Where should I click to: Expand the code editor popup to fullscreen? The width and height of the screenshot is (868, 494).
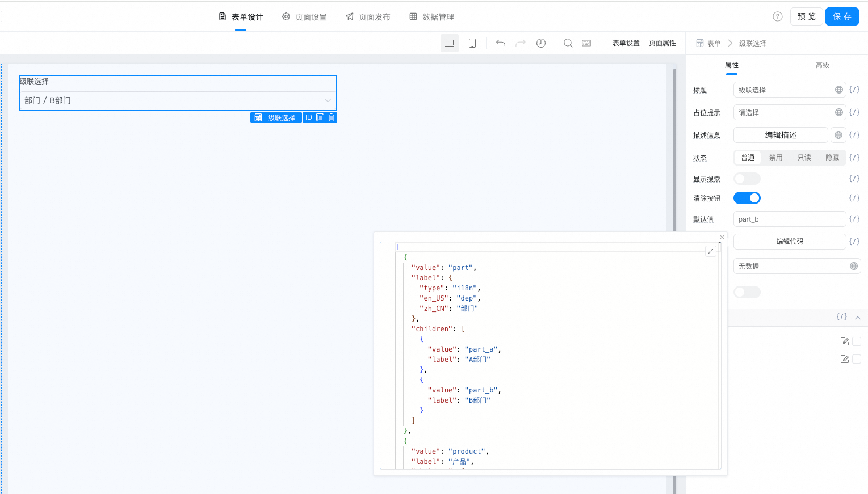point(710,251)
